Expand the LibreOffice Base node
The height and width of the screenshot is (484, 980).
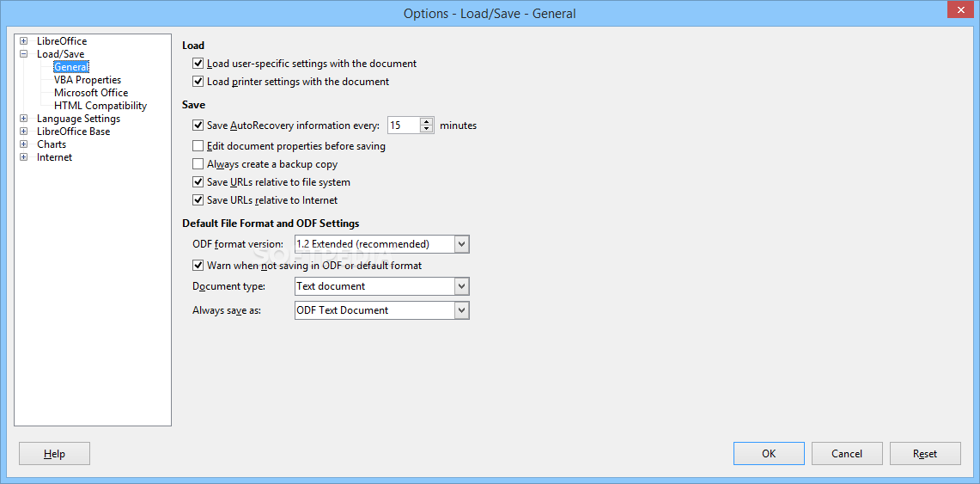click(24, 132)
